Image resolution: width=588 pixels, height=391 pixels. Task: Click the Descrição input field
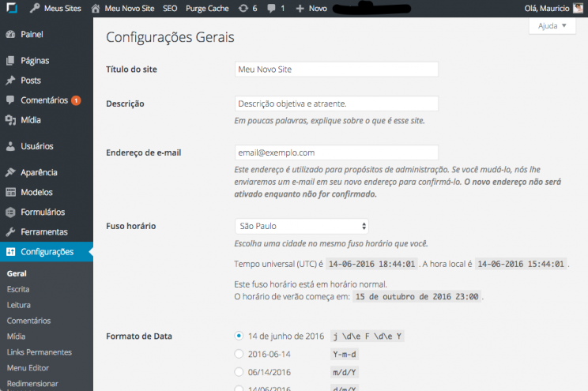pos(337,103)
